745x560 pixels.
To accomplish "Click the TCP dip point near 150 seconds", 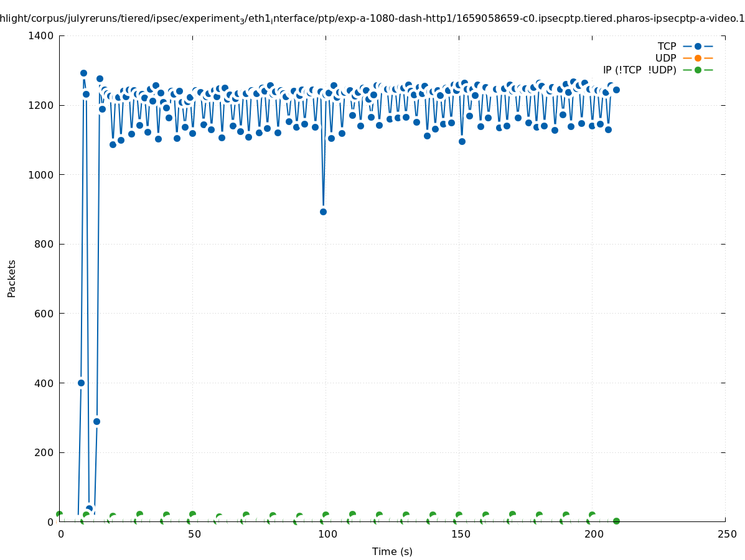I will coord(462,141).
